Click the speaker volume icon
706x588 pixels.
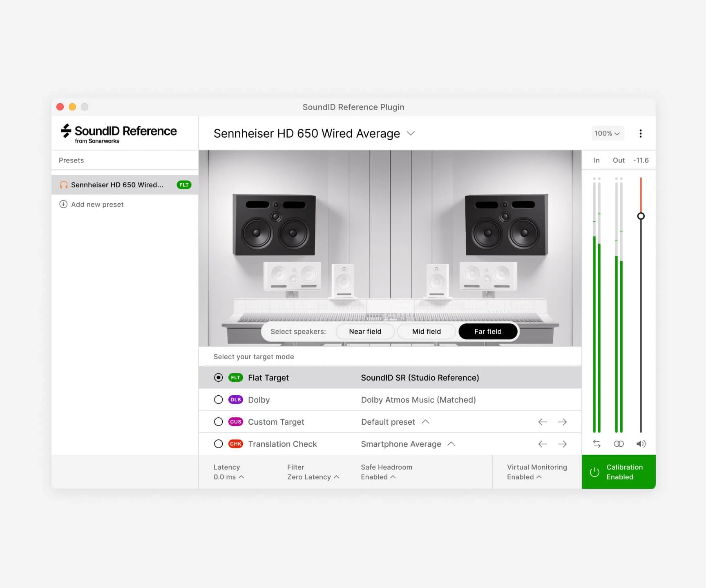click(x=641, y=443)
